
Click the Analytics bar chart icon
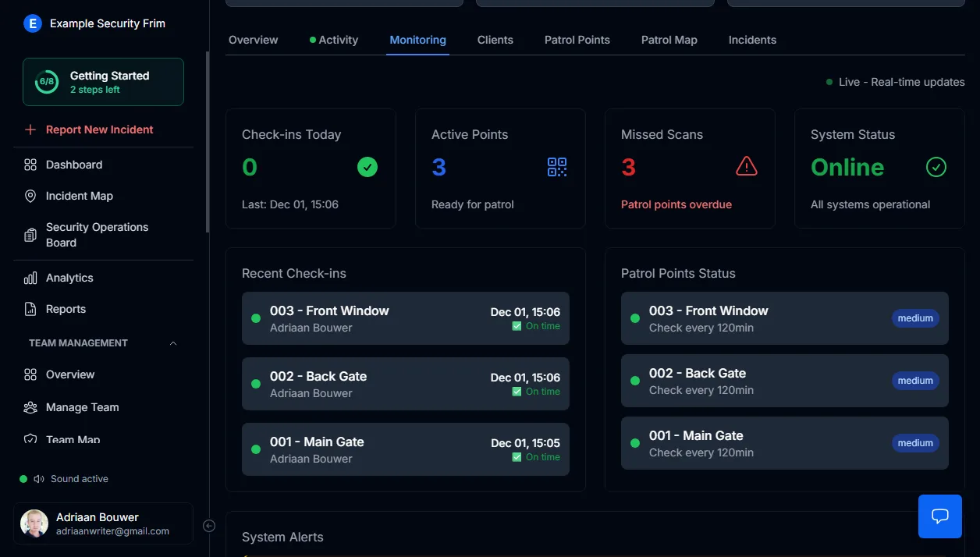(30, 278)
